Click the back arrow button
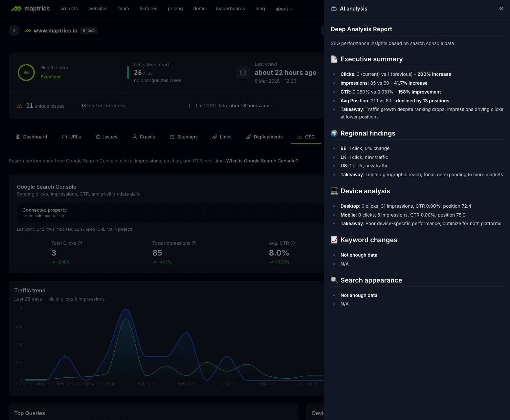This screenshot has height=420, width=510. pyautogui.click(x=14, y=31)
